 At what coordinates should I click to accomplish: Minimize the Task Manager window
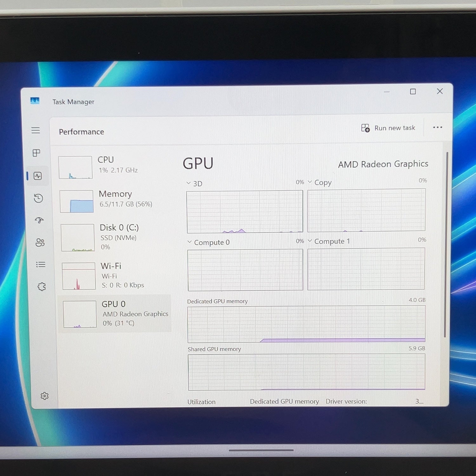pyautogui.click(x=387, y=92)
